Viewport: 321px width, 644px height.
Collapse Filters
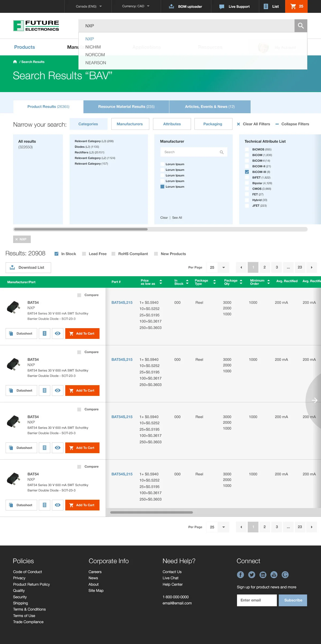point(292,124)
